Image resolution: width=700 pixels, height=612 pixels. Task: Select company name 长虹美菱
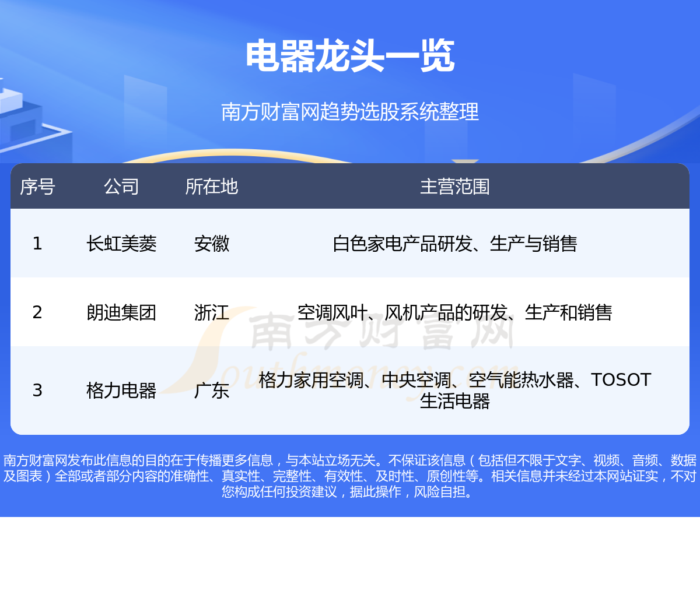[x=121, y=243]
